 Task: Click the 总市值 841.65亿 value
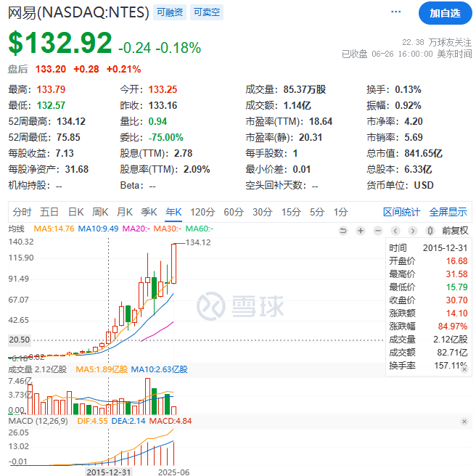point(423,153)
